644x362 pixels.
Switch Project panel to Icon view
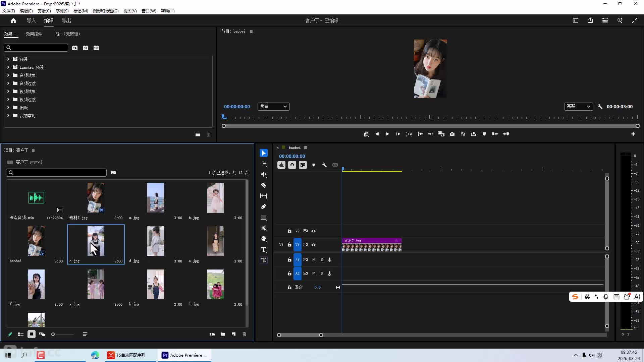pyautogui.click(x=32, y=334)
